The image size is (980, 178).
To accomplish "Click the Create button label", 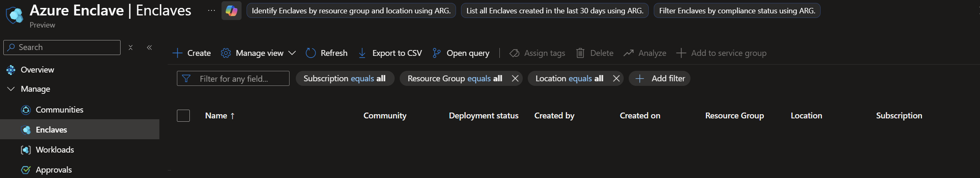I will tap(199, 53).
